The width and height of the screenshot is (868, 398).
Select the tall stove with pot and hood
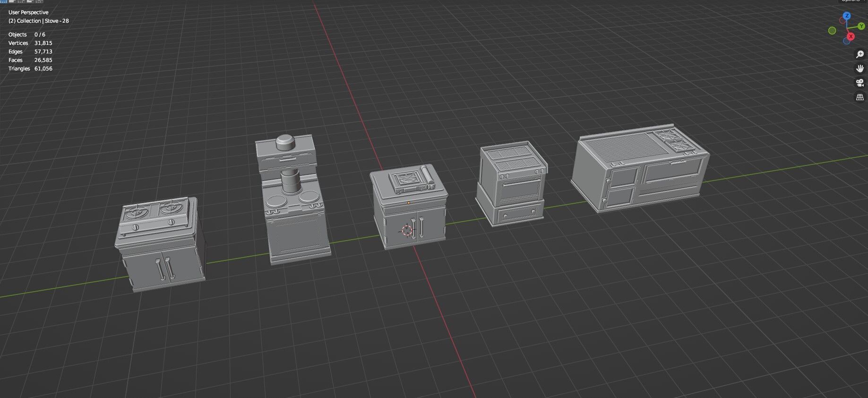292,199
